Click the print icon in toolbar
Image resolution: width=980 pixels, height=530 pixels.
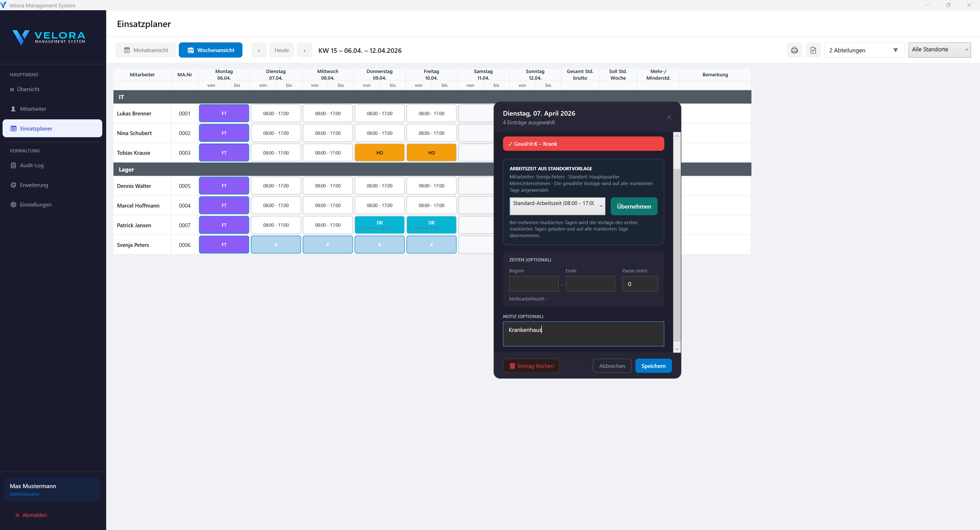point(794,50)
